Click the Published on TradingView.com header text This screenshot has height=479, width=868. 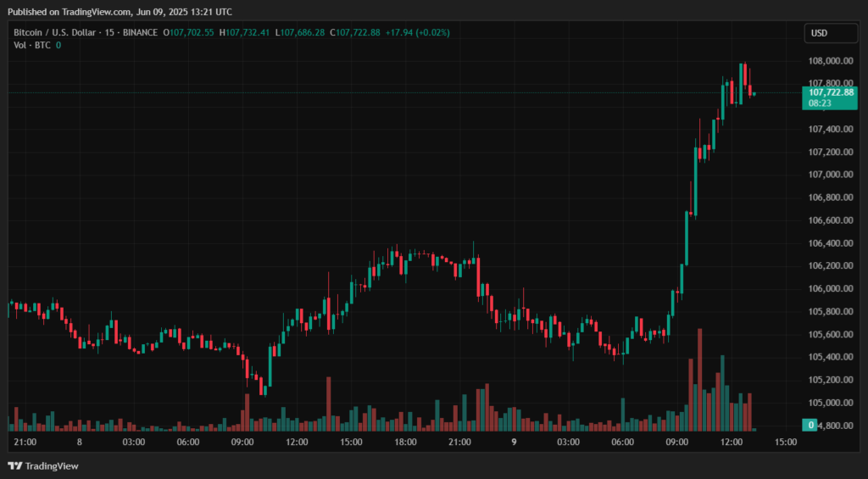[x=123, y=12]
